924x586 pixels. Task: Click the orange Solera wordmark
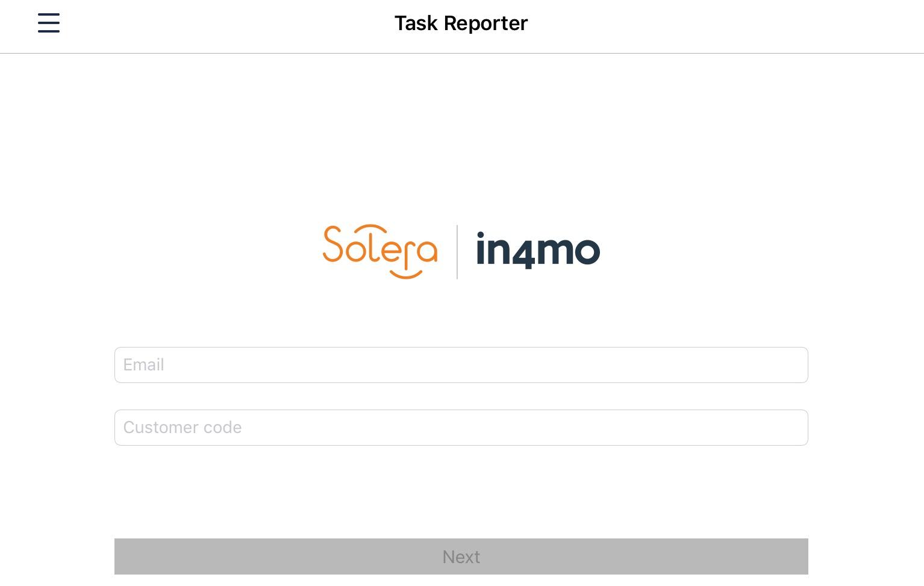click(380, 251)
